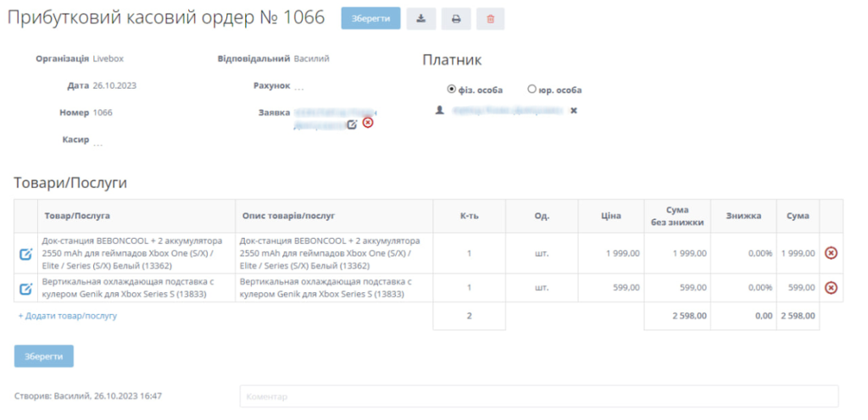
Task: Click the download icon button in header
Action: click(421, 19)
